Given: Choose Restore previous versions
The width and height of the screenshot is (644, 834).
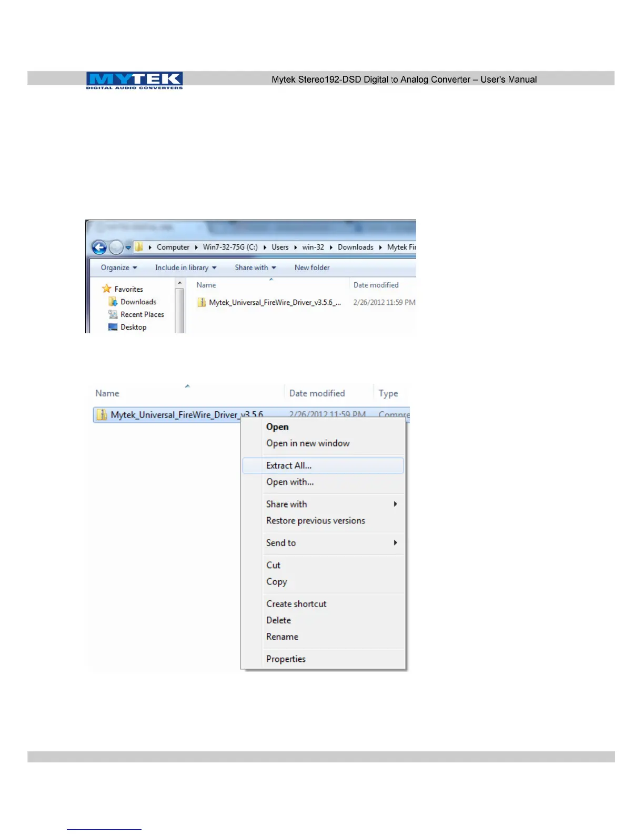Looking at the screenshot, I should (x=316, y=521).
